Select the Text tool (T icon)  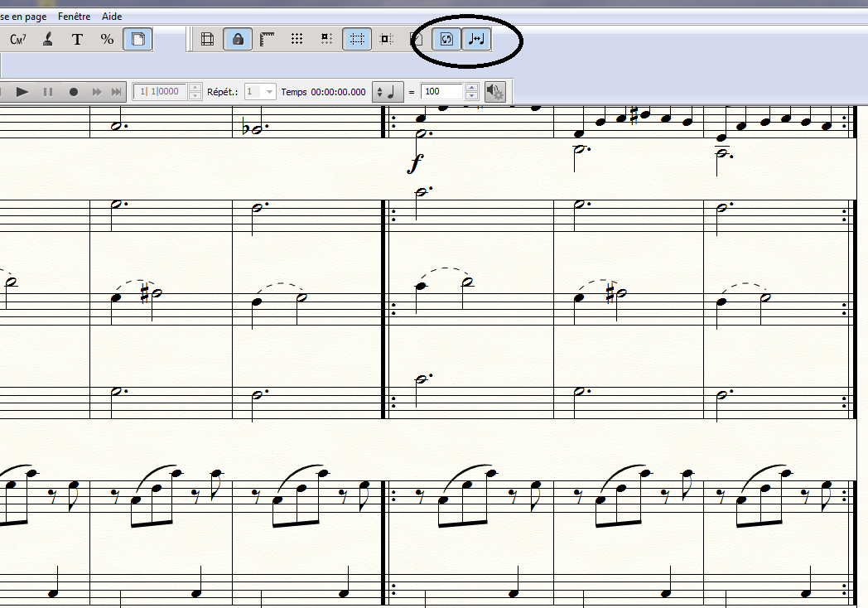(x=77, y=39)
